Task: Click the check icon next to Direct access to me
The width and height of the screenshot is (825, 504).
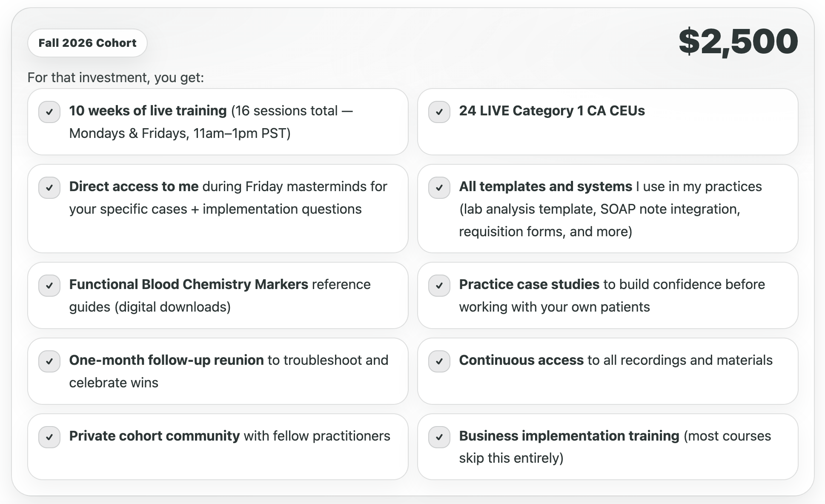Action: coord(49,188)
